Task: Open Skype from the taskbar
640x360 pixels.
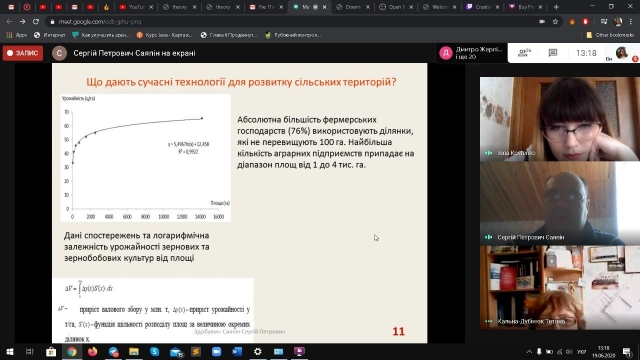Action: [x=154, y=351]
